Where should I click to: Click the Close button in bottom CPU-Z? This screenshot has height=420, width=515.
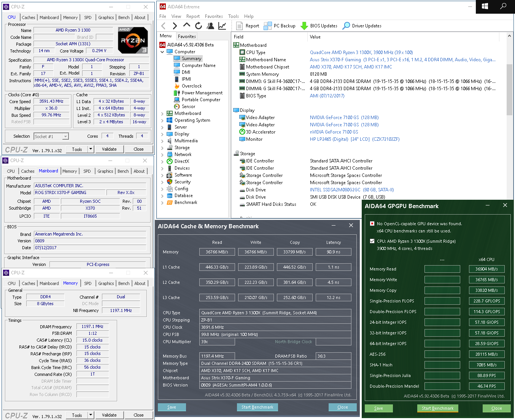[x=139, y=415]
